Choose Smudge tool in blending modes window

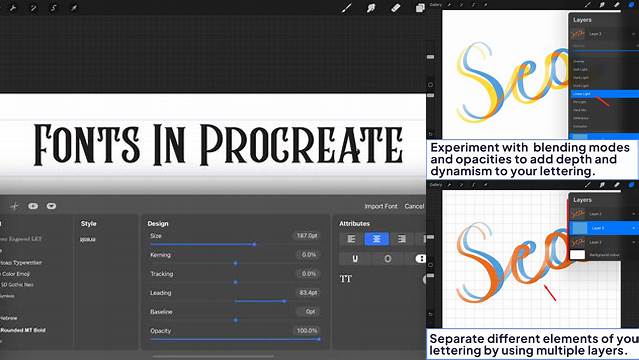tap(602, 4)
